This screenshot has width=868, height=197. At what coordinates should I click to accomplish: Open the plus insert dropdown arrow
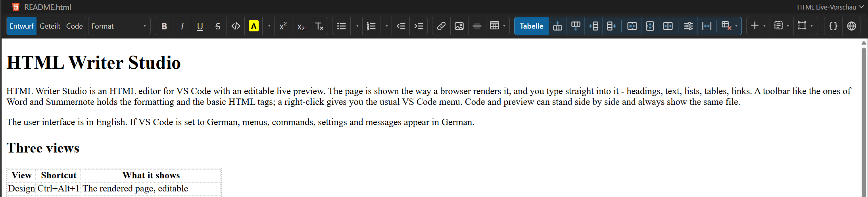pyautogui.click(x=764, y=26)
